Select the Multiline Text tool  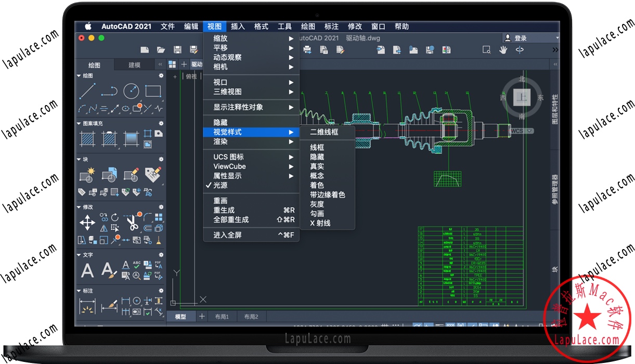pos(87,270)
